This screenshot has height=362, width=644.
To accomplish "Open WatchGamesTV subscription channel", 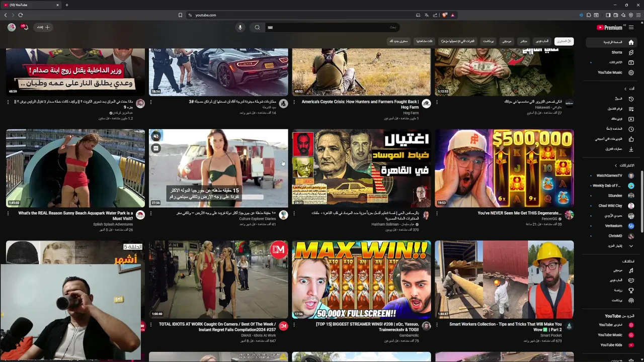I will (x=612, y=175).
